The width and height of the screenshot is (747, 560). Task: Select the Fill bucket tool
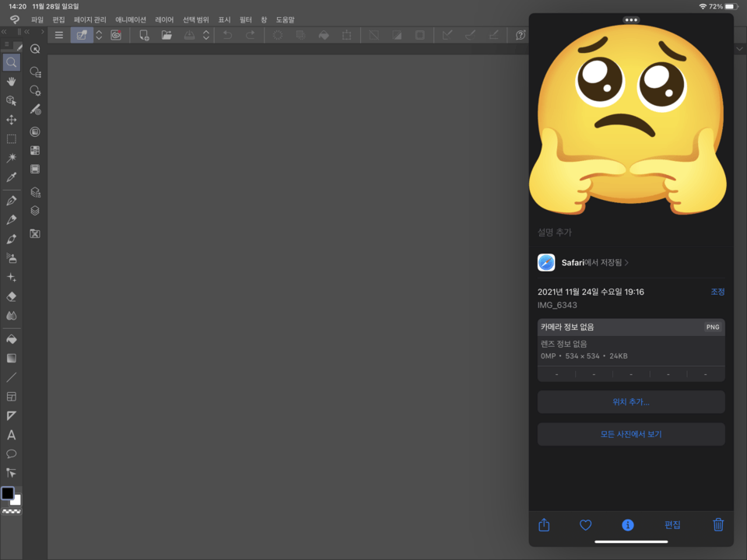pyautogui.click(x=11, y=339)
